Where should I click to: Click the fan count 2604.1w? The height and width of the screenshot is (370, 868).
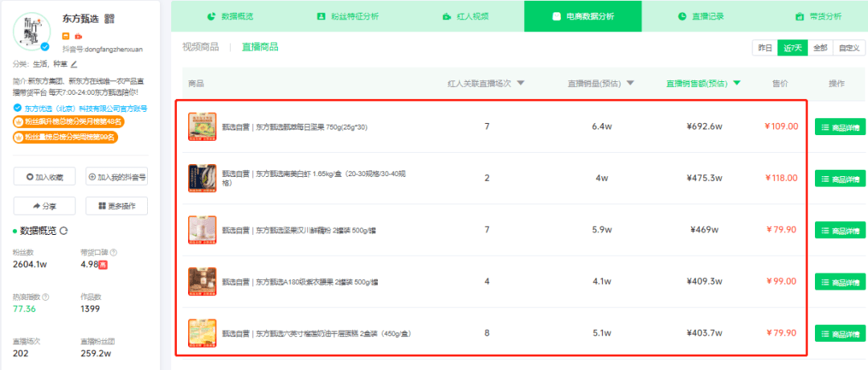(30, 265)
